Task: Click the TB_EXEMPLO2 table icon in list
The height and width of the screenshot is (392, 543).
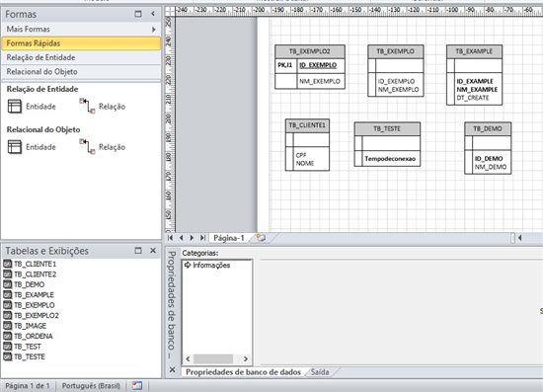Action: point(7,315)
